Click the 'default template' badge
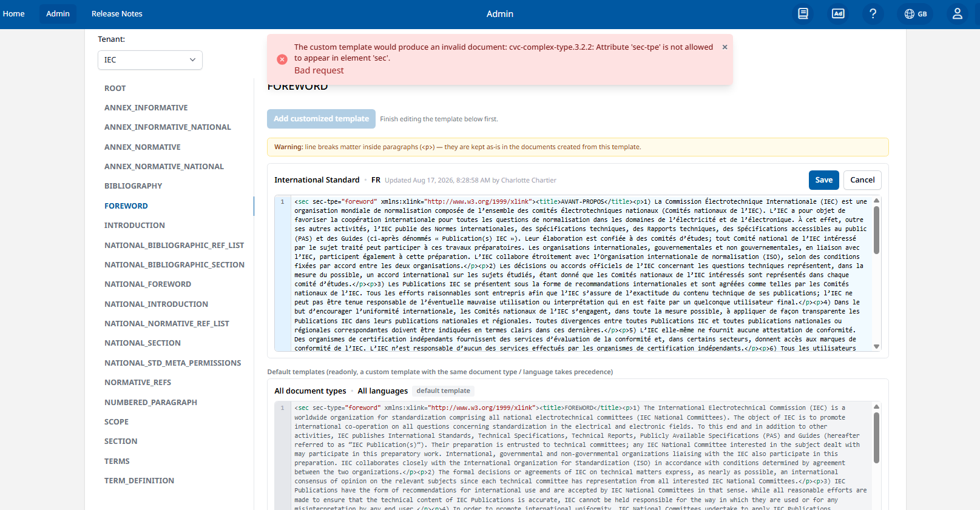The image size is (980, 510). tap(443, 391)
